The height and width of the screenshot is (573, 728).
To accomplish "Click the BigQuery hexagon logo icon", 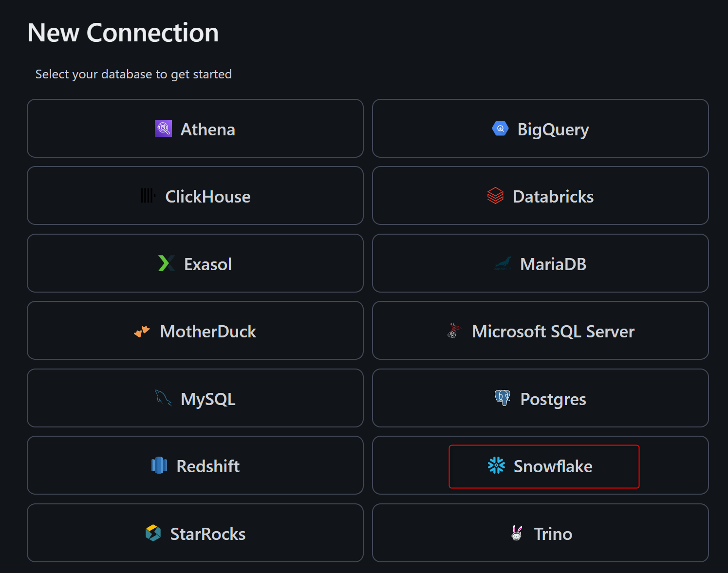I will (500, 129).
